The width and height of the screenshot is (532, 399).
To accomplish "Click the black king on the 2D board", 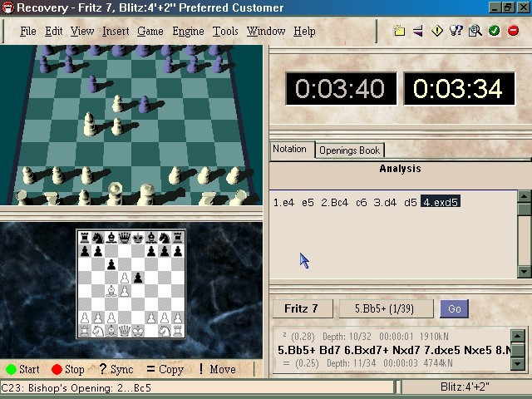I will (x=138, y=238).
